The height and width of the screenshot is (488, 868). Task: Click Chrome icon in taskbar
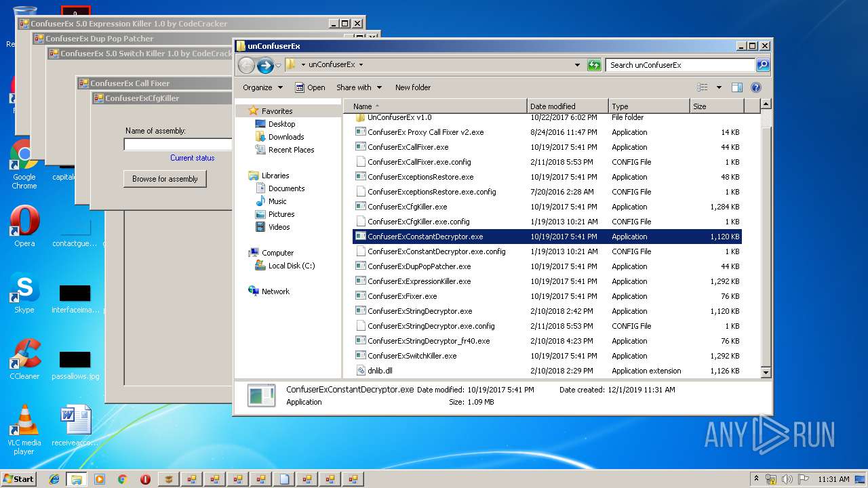(x=122, y=479)
